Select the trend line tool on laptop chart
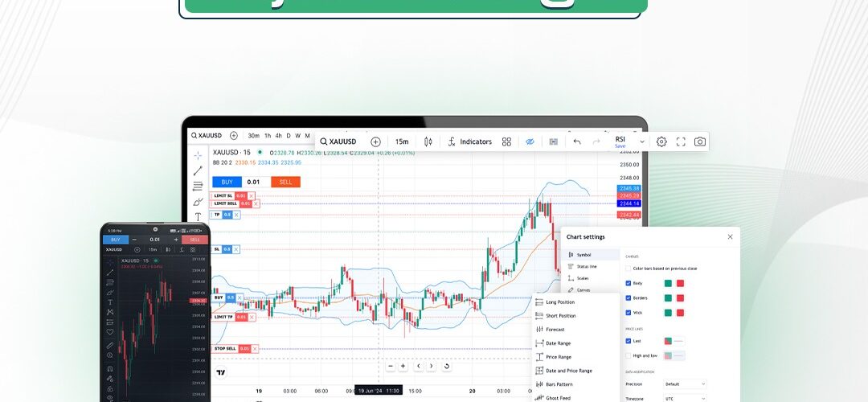This screenshot has height=402, width=868. (198, 170)
